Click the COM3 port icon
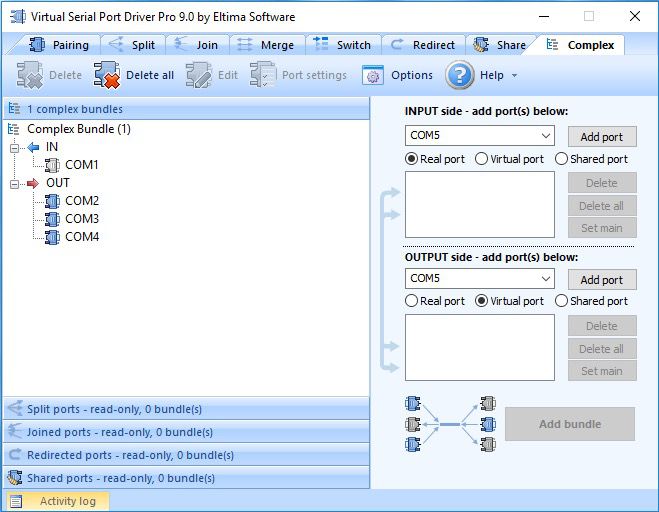The image size is (659, 512). pyautogui.click(x=52, y=219)
